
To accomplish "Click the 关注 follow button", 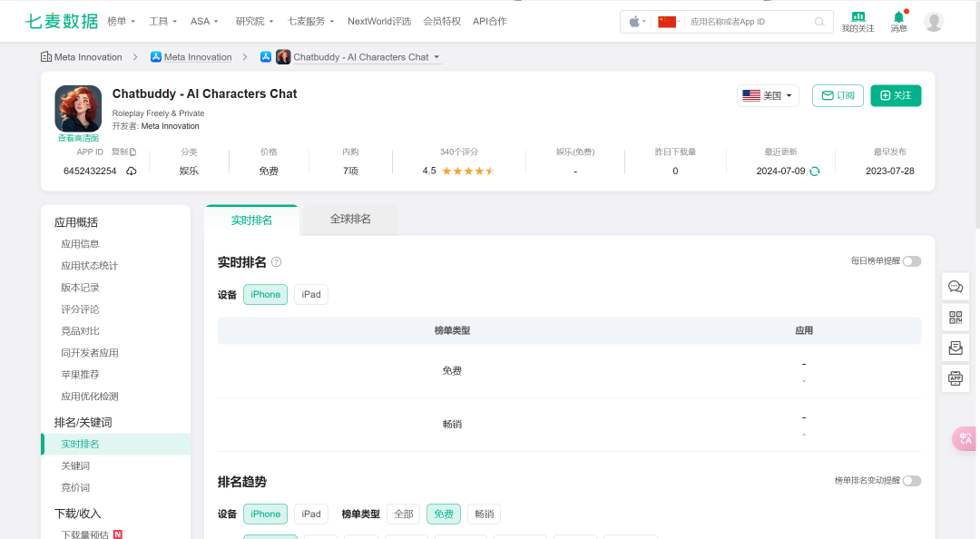I will (x=896, y=95).
